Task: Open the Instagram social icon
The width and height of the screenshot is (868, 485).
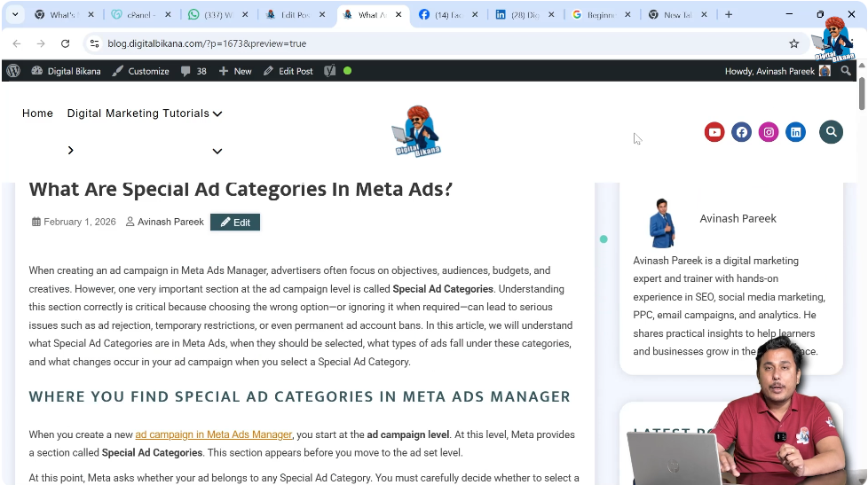Action: point(769,132)
